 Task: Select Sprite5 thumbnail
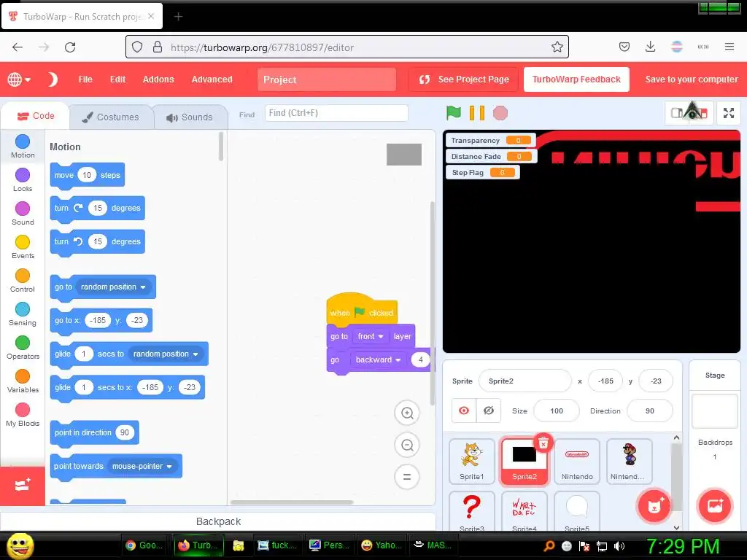(577, 511)
